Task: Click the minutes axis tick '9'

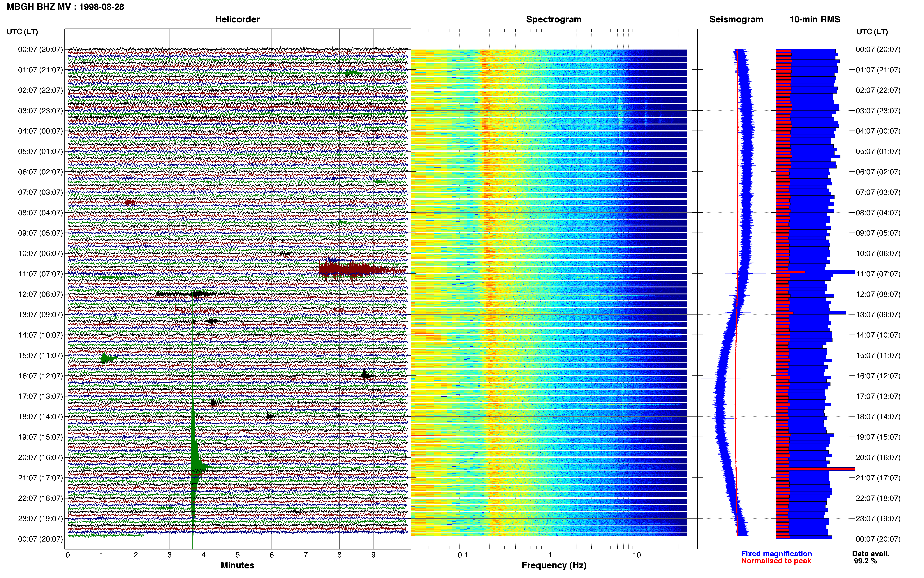Action: pos(373,555)
